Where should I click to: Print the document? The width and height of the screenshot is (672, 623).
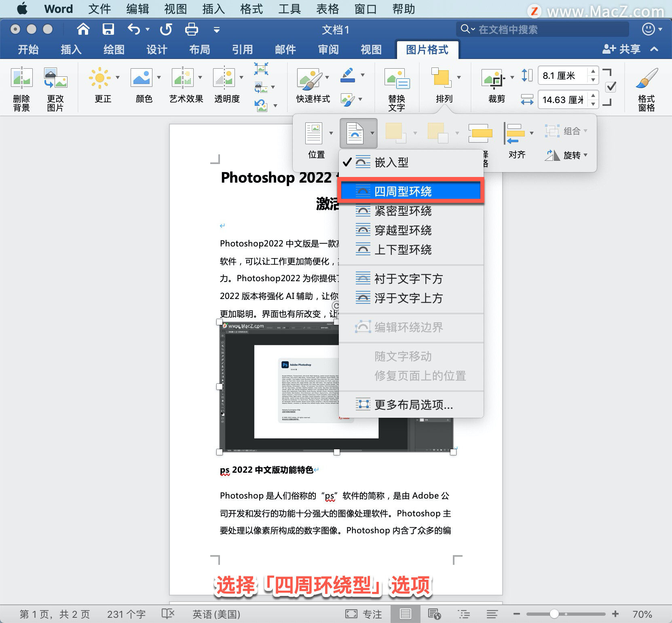click(x=191, y=29)
